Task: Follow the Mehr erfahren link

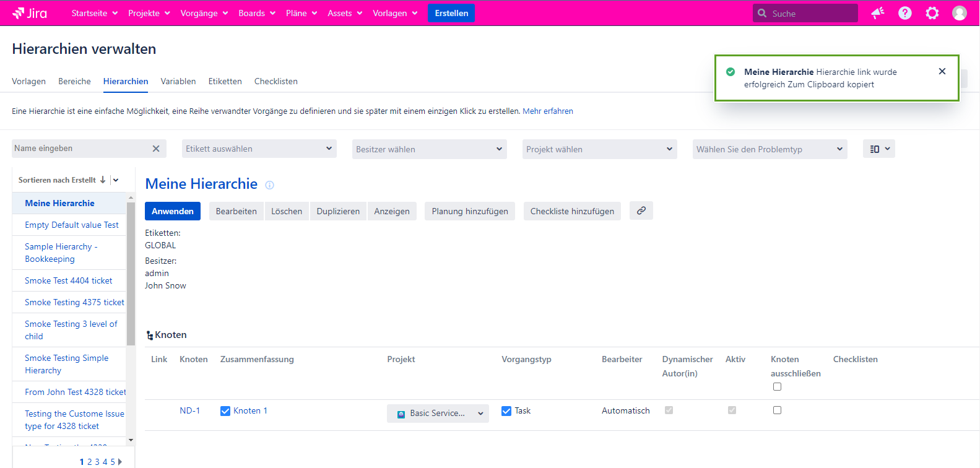Action: point(548,111)
